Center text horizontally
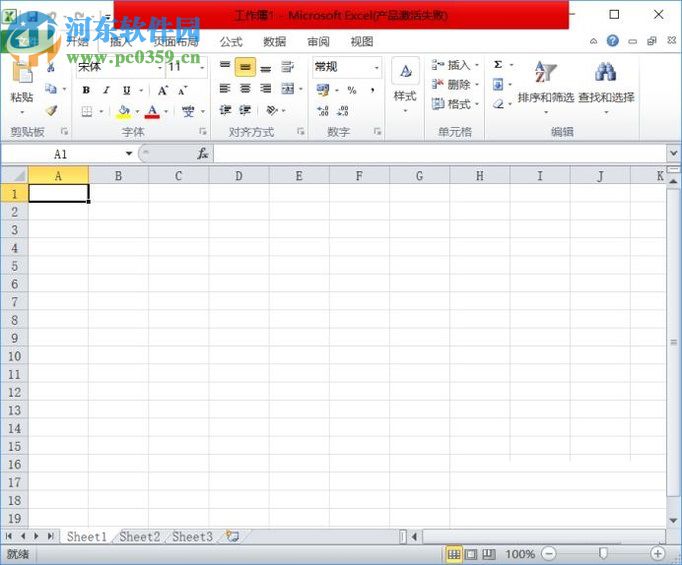682x565 pixels. [x=245, y=89]
